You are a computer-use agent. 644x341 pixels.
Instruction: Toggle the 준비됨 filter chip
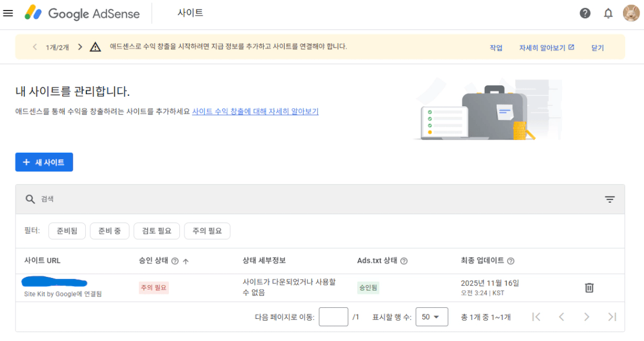point(66,231)
